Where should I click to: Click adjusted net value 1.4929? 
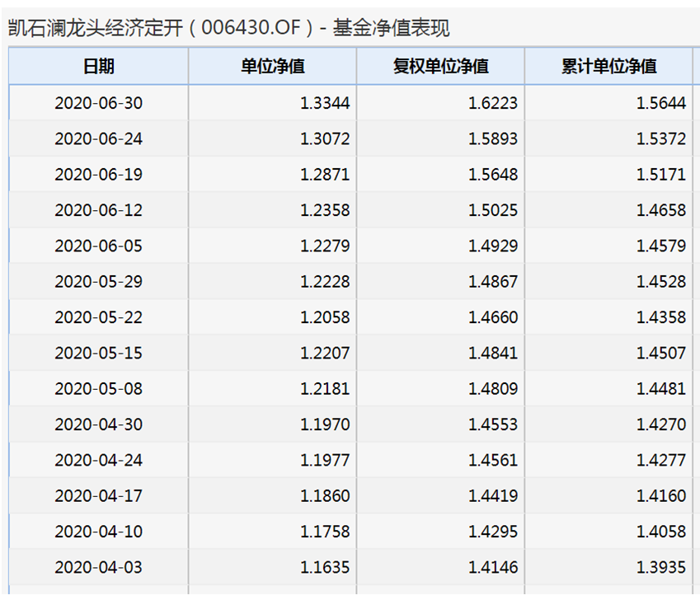(493, 246)
